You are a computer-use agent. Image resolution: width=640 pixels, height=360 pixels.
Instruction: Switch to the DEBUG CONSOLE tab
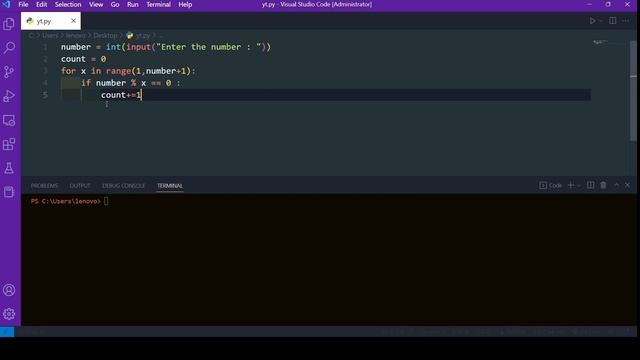pos(123,186)
